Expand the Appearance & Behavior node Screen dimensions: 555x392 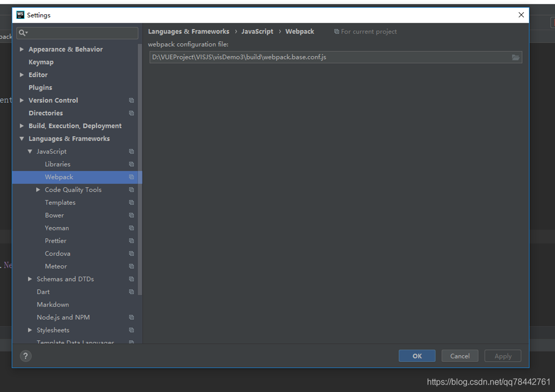pyautogui.click(x=21, y=49)
